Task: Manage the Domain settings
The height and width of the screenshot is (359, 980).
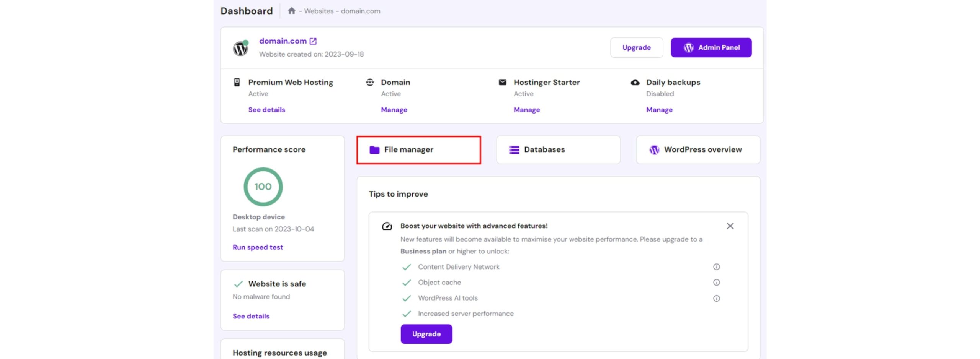Action: (x=394, y=110)
